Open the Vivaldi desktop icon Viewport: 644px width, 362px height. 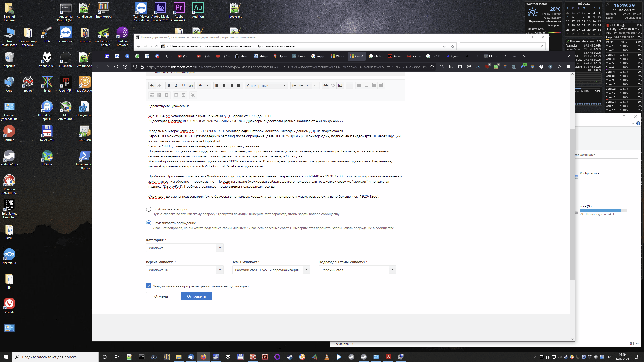tap(9, 306)
